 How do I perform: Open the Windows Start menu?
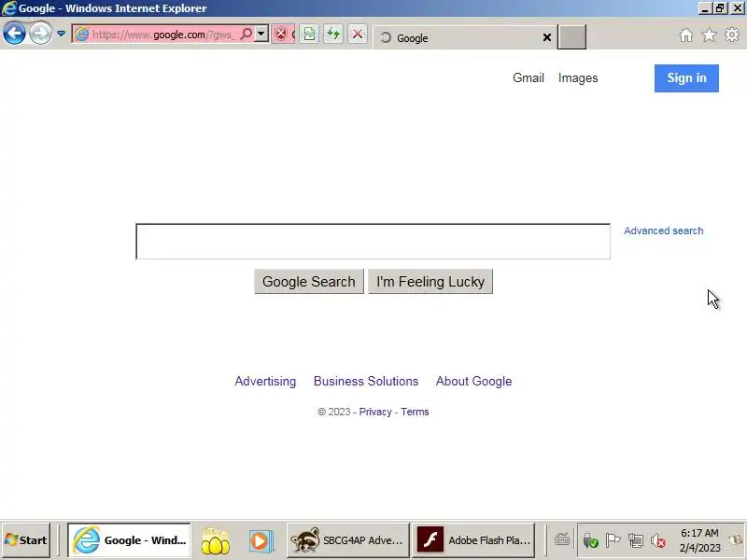click(x=26, y=540)
